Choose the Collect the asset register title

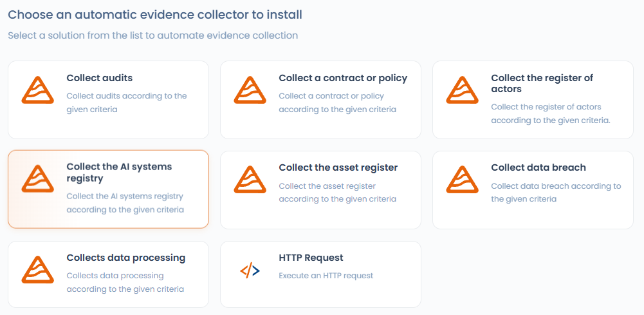point(338,167)
